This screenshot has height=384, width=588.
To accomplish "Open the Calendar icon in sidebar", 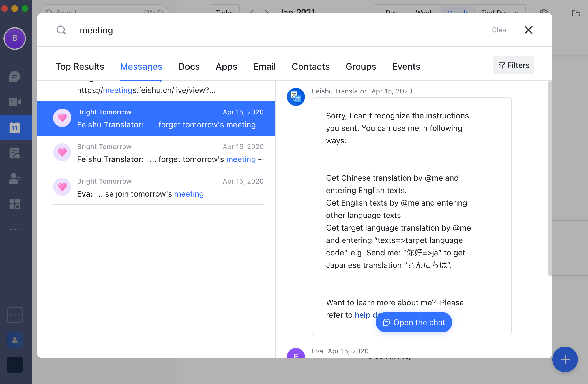I will click(15, 128).
